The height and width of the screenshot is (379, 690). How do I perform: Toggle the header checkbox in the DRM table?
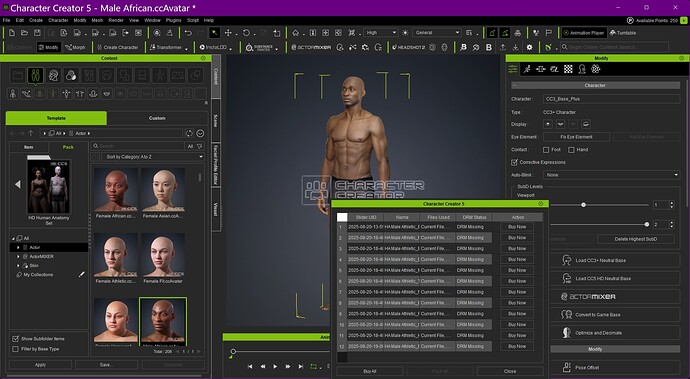342,217
